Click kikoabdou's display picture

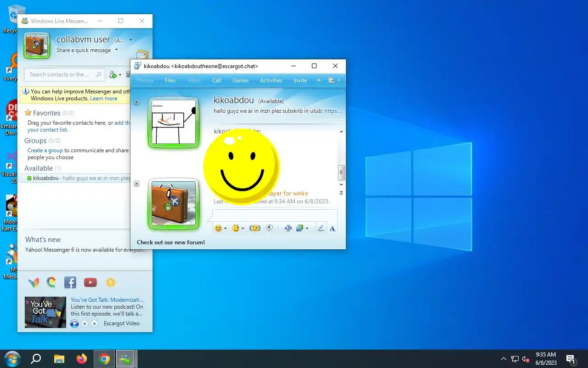point(174,122)
